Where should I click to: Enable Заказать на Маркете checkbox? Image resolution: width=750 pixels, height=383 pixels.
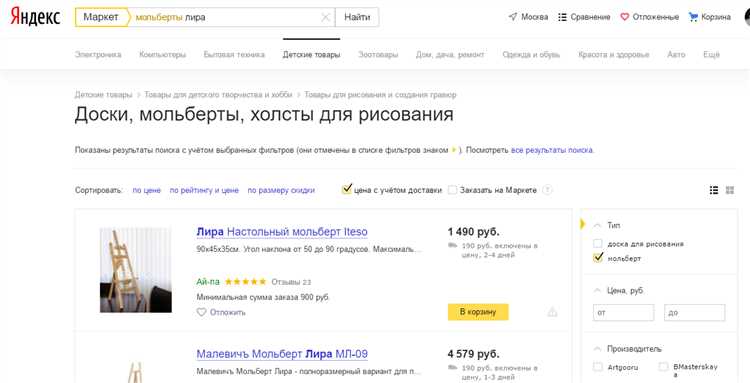point(452,190)
